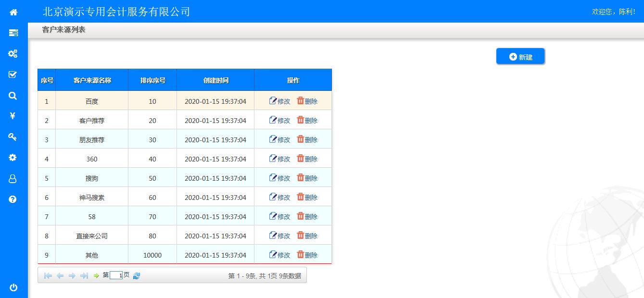Select the 直接来公司 cell
Screen dimensions: 644x298
coord(92,236)
